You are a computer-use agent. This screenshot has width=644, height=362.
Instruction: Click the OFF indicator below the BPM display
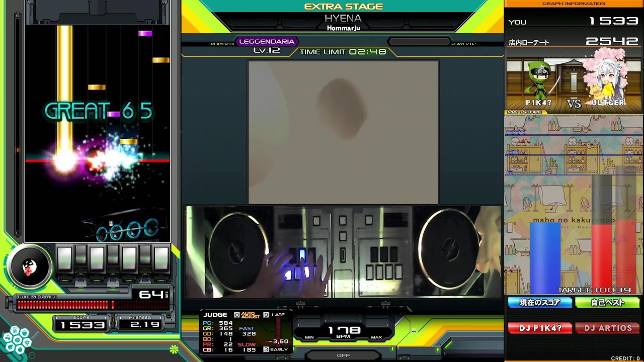click(x=343, y=355)
